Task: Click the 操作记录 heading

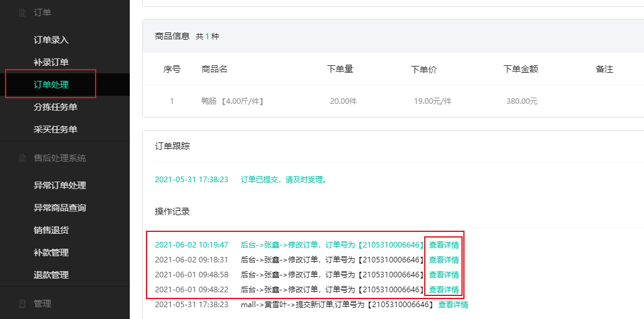Action: pos(172,211)
